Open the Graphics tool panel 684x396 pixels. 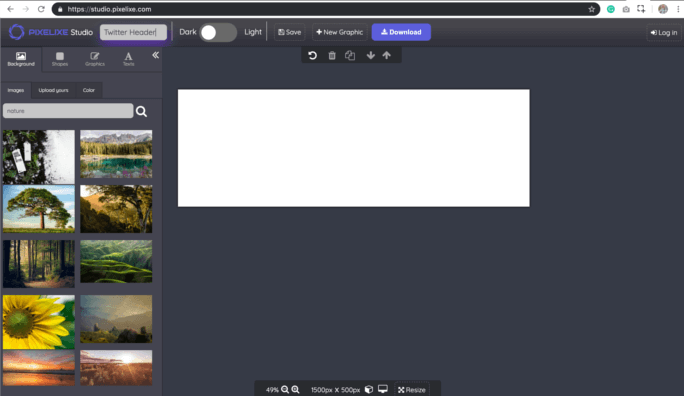coord(95,59)
